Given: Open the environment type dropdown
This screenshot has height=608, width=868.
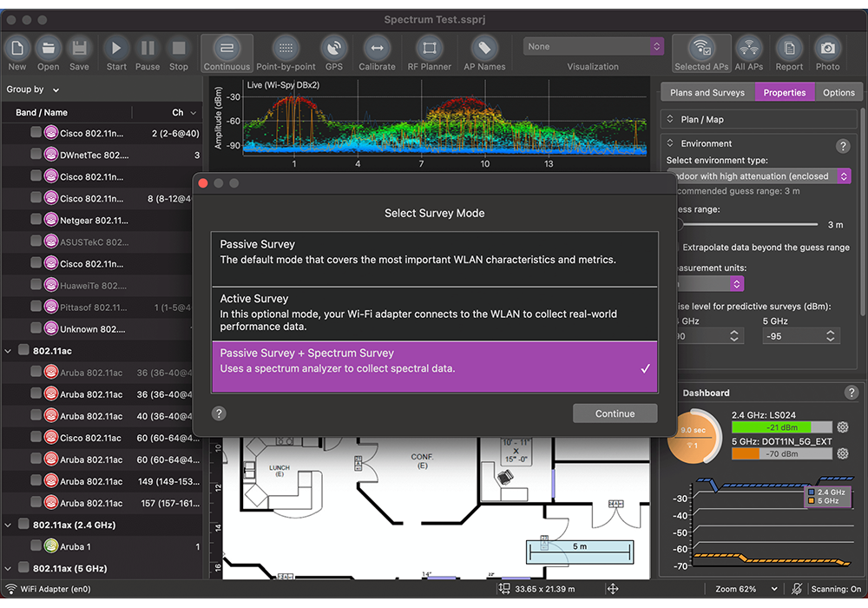Looking at the screenshot, I should (x=759, y=176).
